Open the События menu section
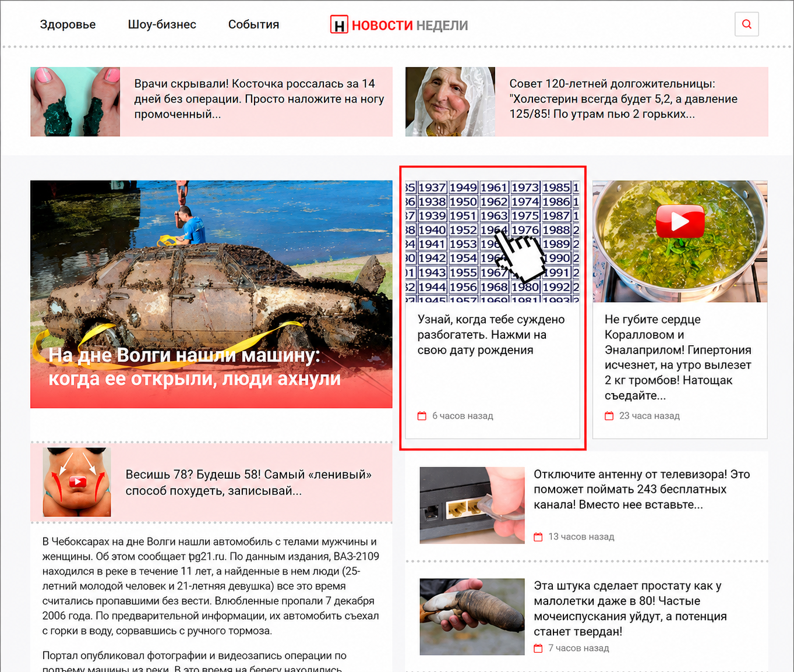The height and width of the screenshot is (672, 794). tap(253, 24)
